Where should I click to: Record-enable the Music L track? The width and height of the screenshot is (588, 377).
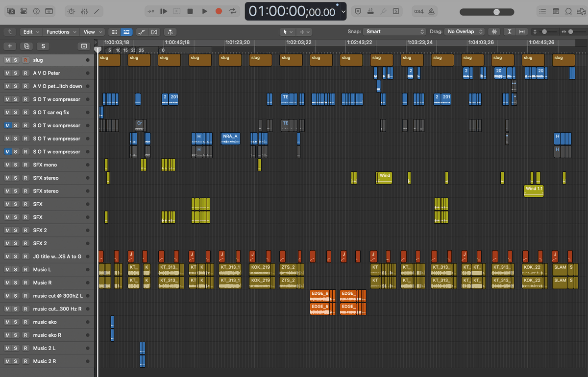25,269
